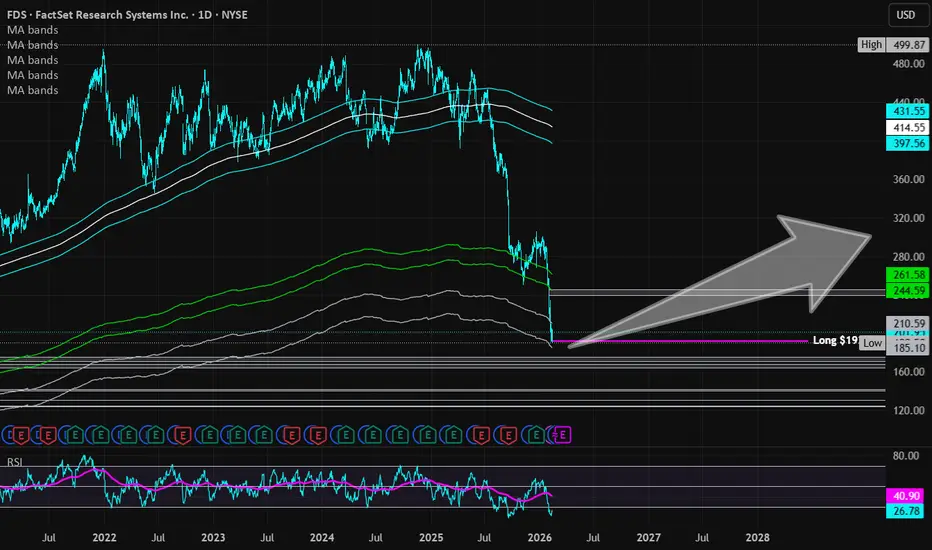Click the 2027 label on time axis
The height and width of the screenshot is (550, 932).
[647, 537]
